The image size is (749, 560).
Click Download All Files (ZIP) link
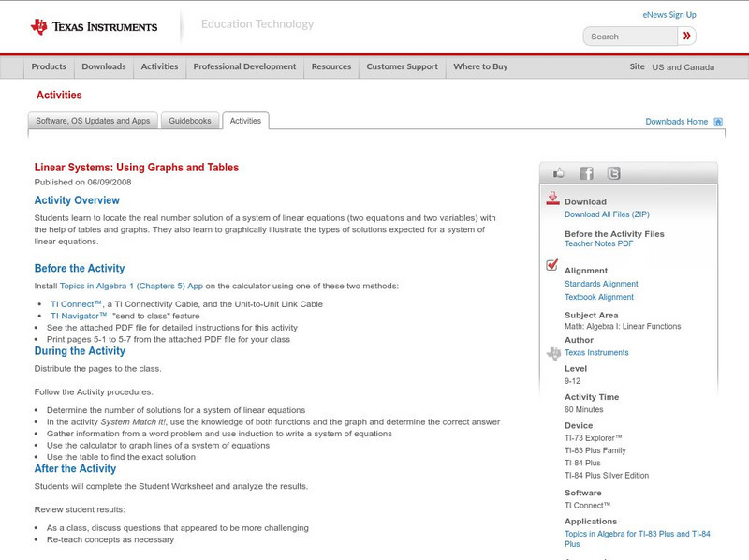[x=607, y=214]
